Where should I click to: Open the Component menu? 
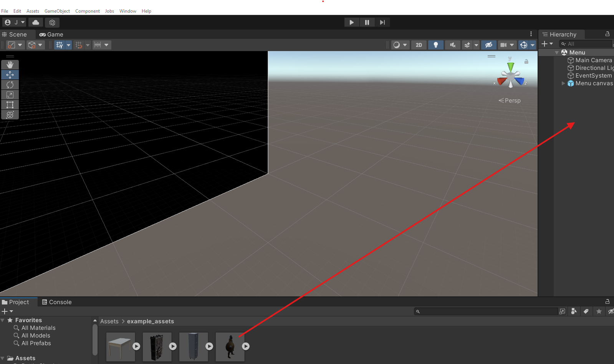click(x=88, y=11)
